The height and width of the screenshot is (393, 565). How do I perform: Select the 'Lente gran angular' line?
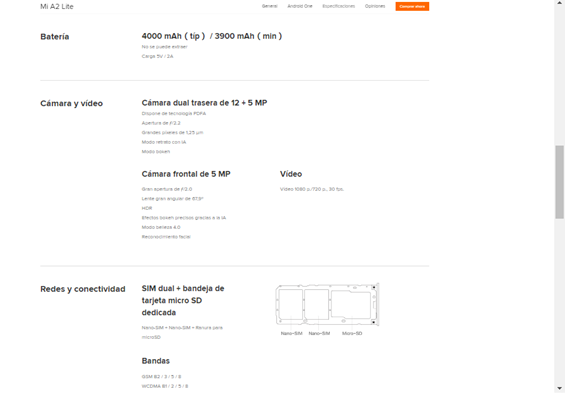[173, 199]
